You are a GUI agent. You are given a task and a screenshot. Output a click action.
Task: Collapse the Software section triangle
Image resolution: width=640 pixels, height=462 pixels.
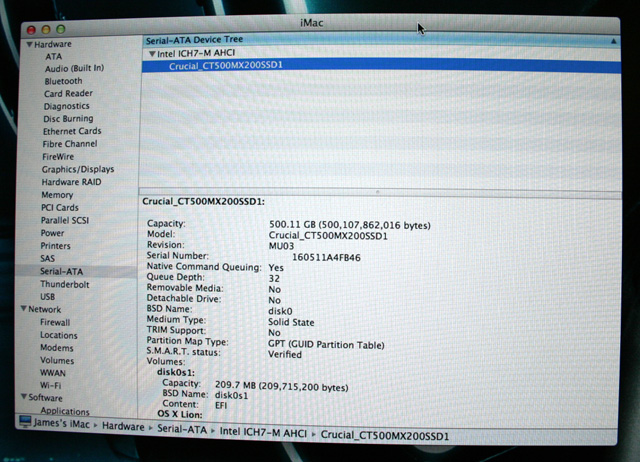tap(24, 396)
